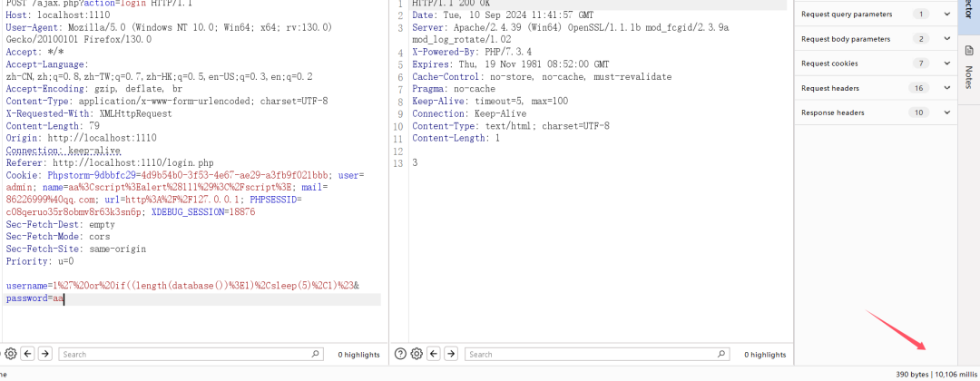The image size is (980, 381).
Task: Click response Expires 19 Nov 1981 line
Action: click(511, 64)
